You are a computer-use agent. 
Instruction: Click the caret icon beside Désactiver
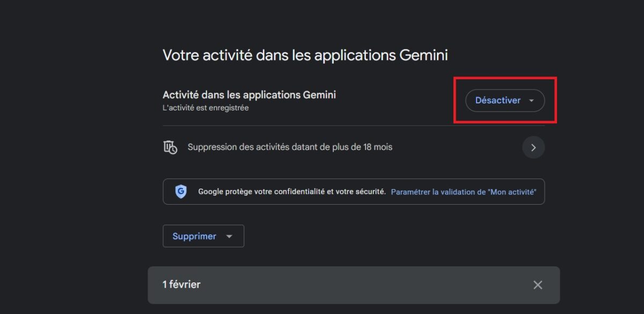[532, 100]
